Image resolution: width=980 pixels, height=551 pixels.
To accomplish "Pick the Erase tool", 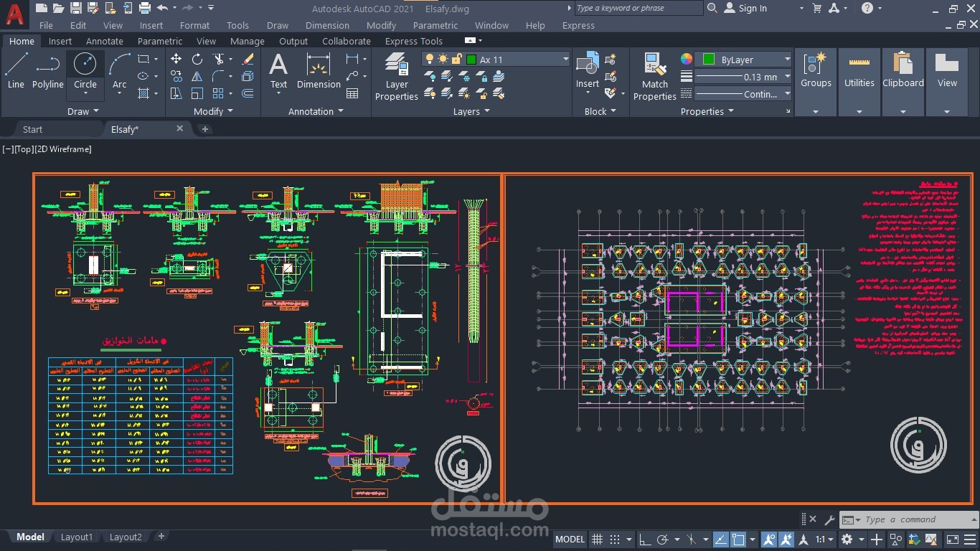I will 248,59.
